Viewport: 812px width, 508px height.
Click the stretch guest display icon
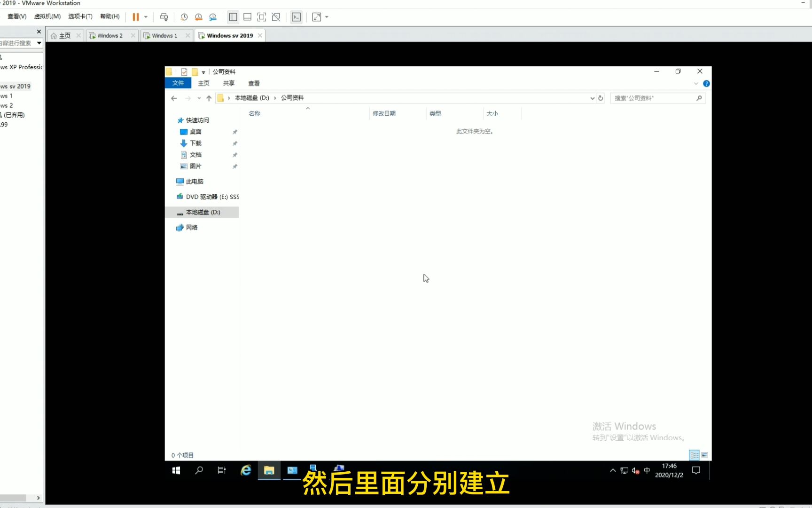point(317,17)
